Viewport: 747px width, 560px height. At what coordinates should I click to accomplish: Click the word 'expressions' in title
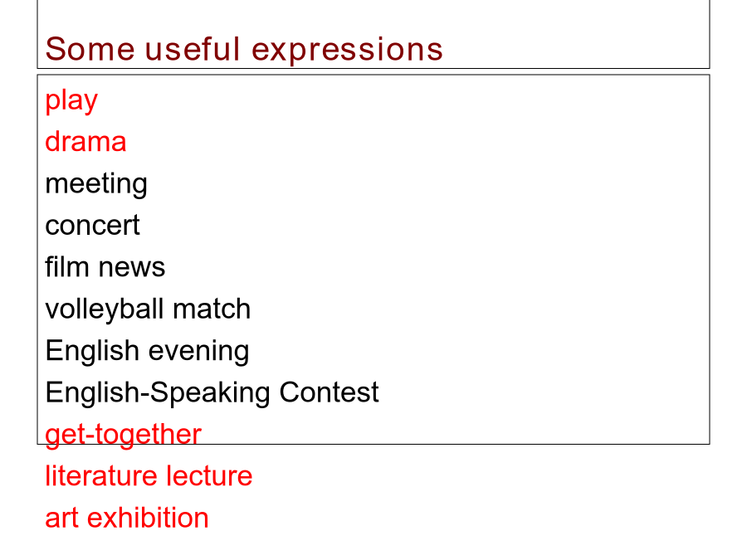pyautogui.click(x=347, y=51)
